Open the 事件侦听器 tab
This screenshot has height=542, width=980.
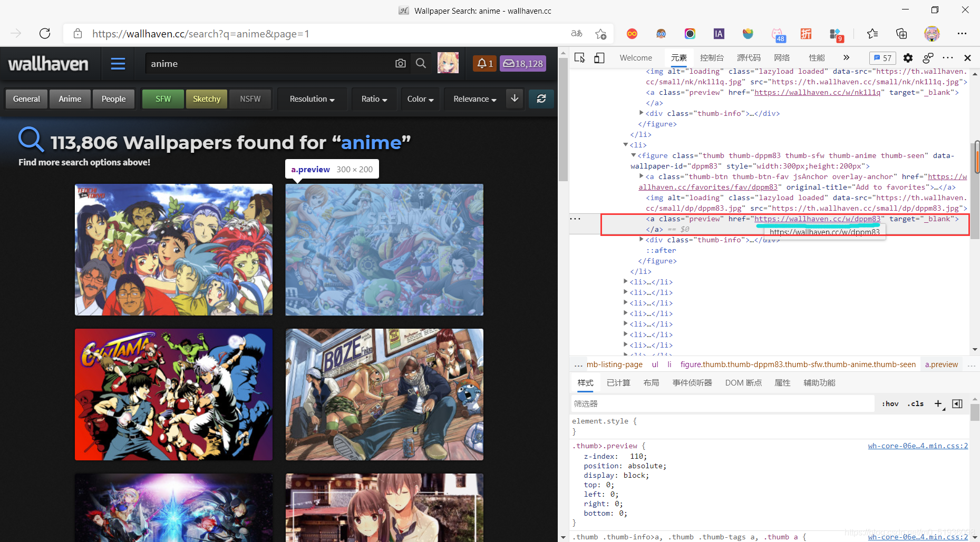[x=692, y=383]
